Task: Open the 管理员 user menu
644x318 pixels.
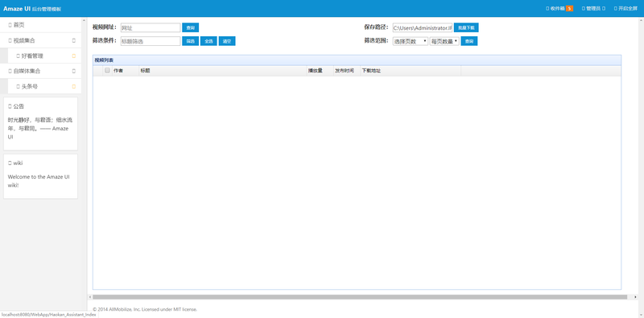Action: (x=593, y=8)
